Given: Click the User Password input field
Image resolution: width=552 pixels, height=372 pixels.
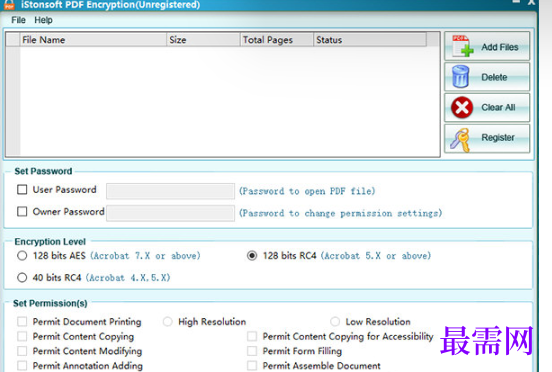Looking at the screenshot, I should (170, 191).
